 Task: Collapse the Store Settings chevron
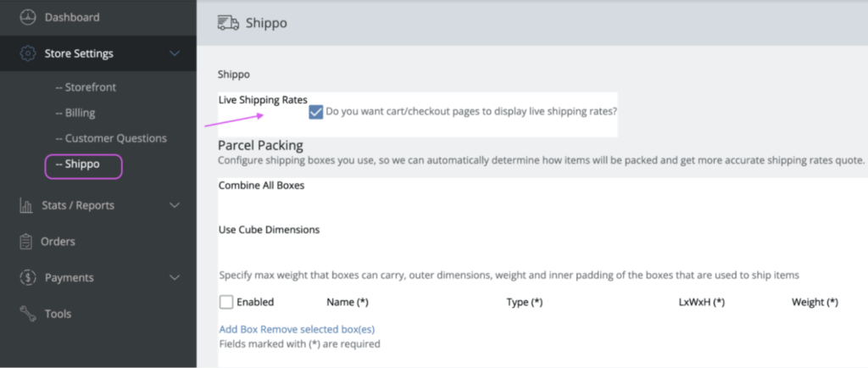tap(175, 53)
